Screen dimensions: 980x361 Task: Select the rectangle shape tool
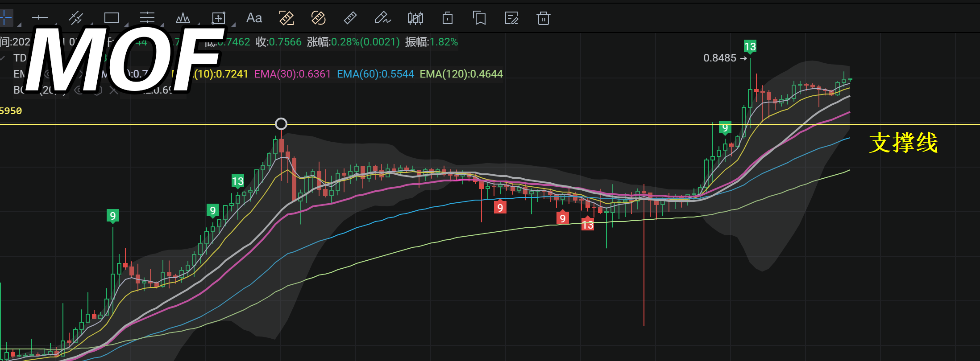111,18
